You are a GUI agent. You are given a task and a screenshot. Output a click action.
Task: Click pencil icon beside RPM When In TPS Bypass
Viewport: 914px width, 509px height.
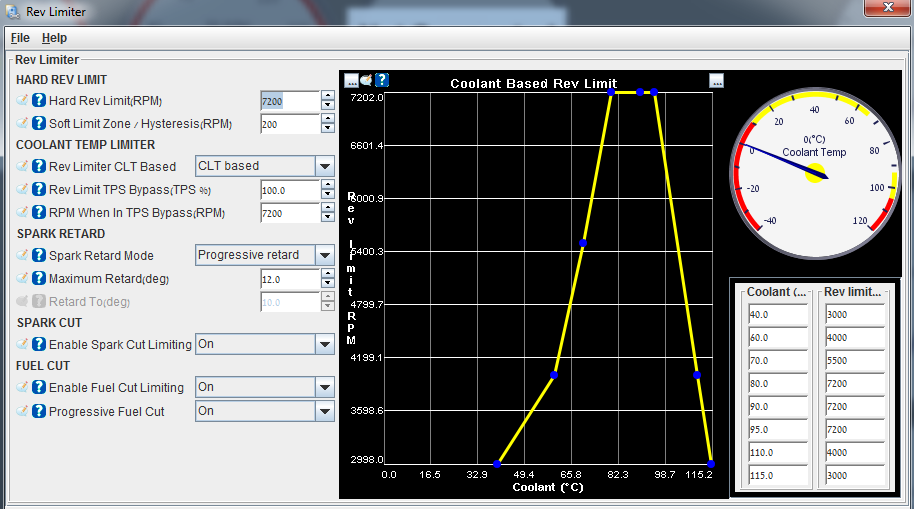22,212
